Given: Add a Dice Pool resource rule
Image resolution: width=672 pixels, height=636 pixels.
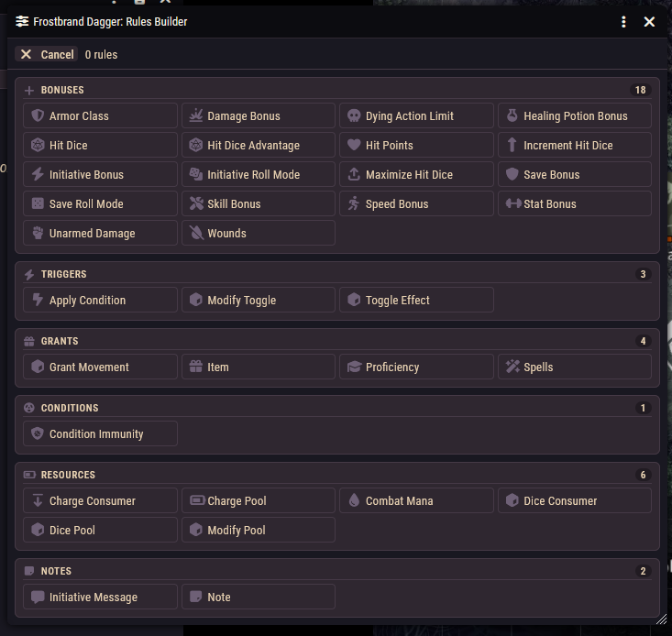Looking at the screenshot, I should click(100, 530).
